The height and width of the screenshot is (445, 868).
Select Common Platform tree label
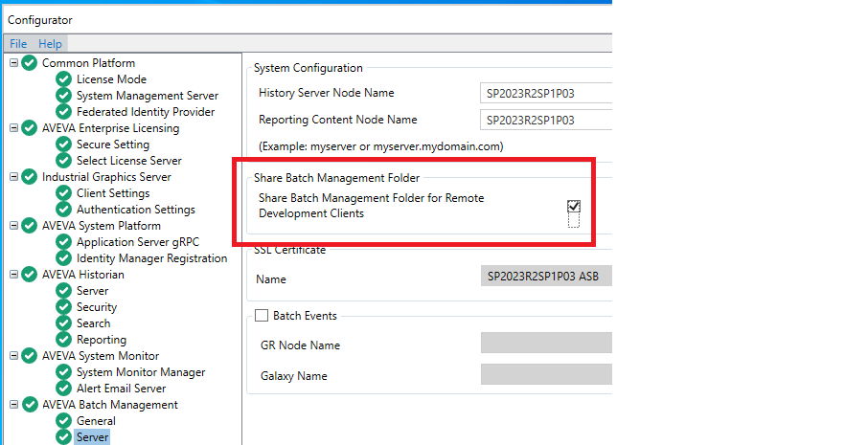88,63
